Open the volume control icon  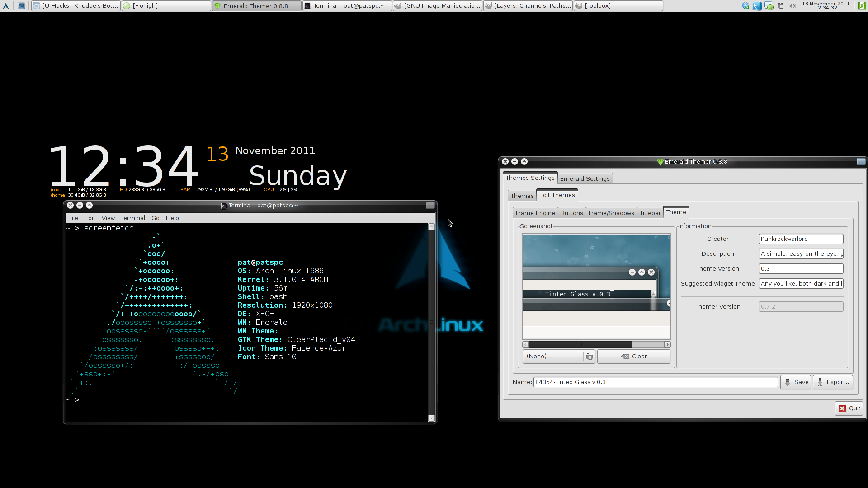793,6
